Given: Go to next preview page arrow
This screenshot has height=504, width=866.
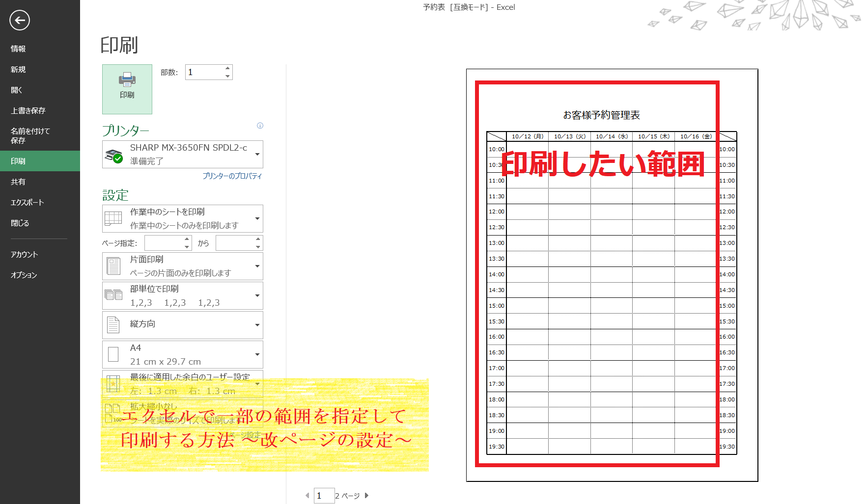Looking at the screenshot, I should (x=366, y=496).
